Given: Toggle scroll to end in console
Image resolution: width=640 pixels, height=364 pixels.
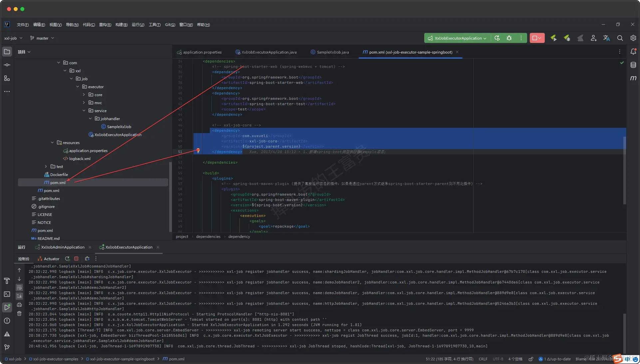Looking at the screenshot, I should tap(19, 296).
